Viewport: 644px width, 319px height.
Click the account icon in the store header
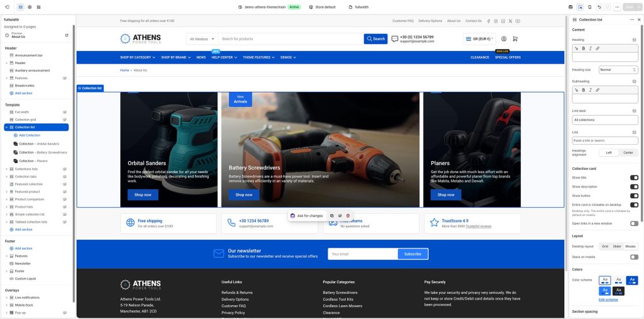[504, 39]
